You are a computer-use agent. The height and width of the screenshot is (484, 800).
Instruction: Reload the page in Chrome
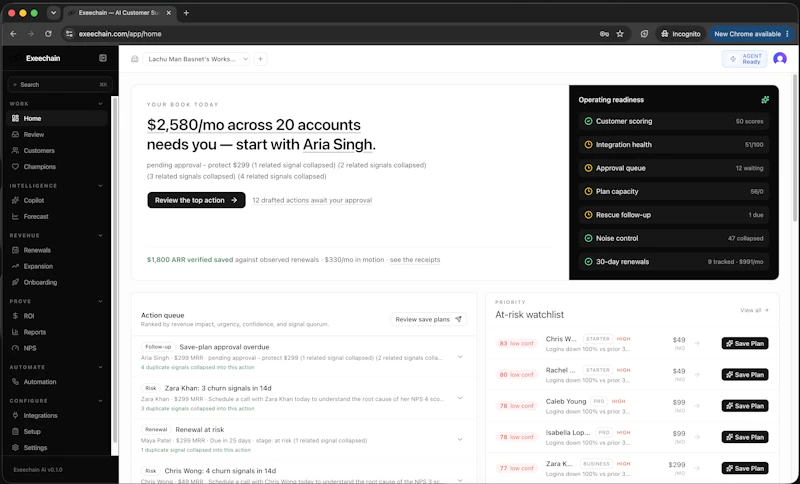[x=48, y=34]
